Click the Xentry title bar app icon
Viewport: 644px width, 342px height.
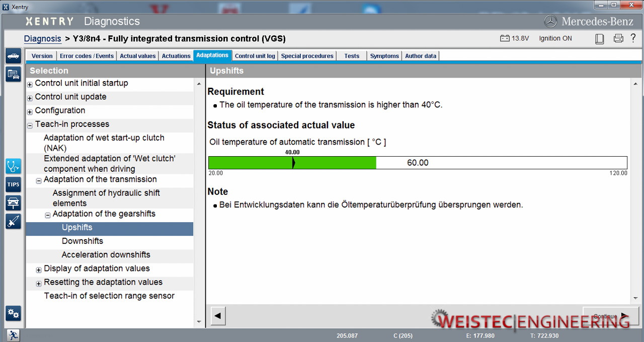[6, 7]
